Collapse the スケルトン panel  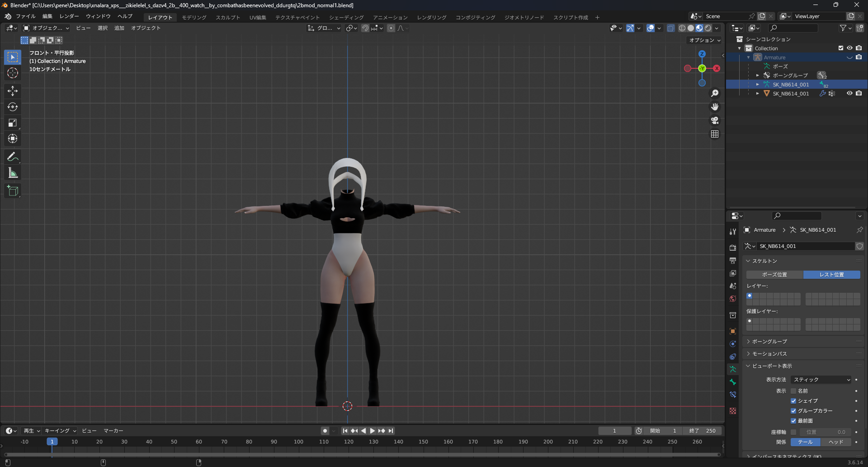point(764,261)
